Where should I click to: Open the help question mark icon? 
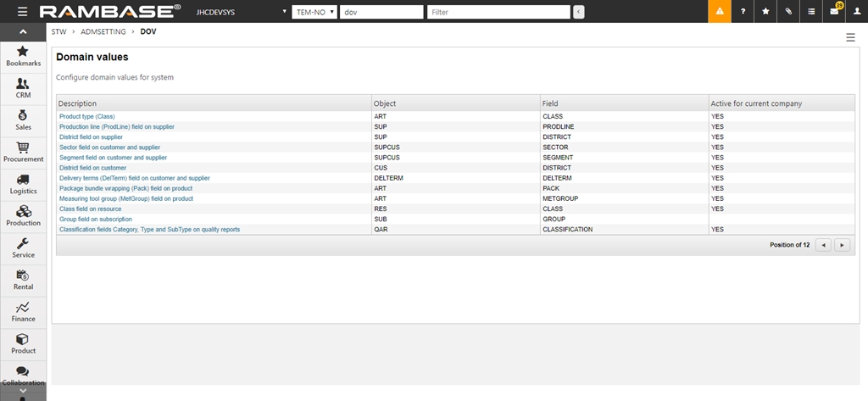(x=743, y=12)
